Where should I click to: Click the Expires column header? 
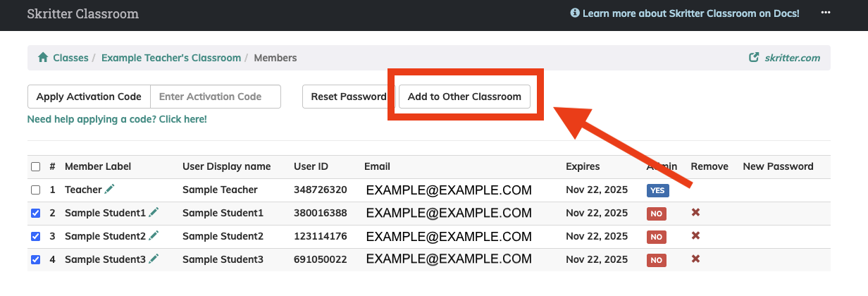pos(583,167)
